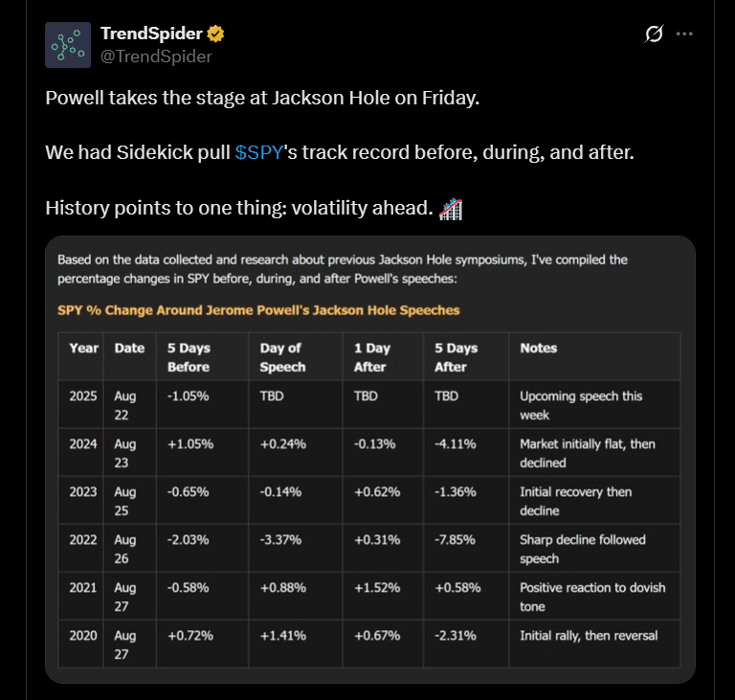Screen dimensions: 735x700
Task: Click the $SPY cashtag link
Action: tap(258, 152)
